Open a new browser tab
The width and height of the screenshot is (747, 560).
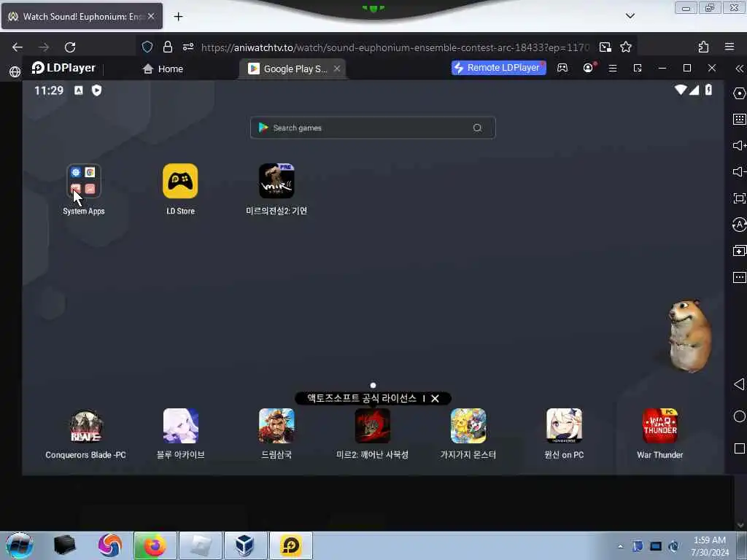tap(178, 17)
